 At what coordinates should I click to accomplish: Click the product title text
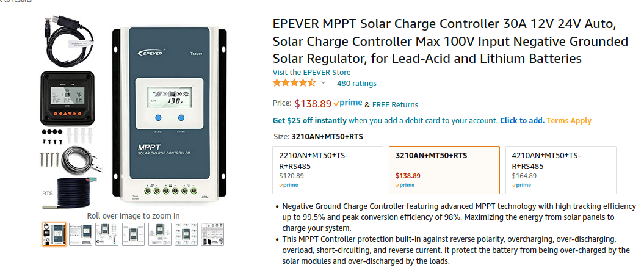pyautogui.click(x=450, y=42)
